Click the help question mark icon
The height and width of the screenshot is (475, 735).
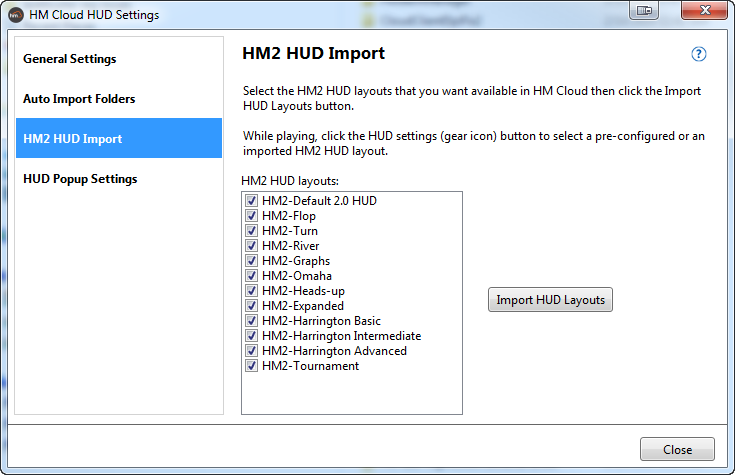click(699, 55)
